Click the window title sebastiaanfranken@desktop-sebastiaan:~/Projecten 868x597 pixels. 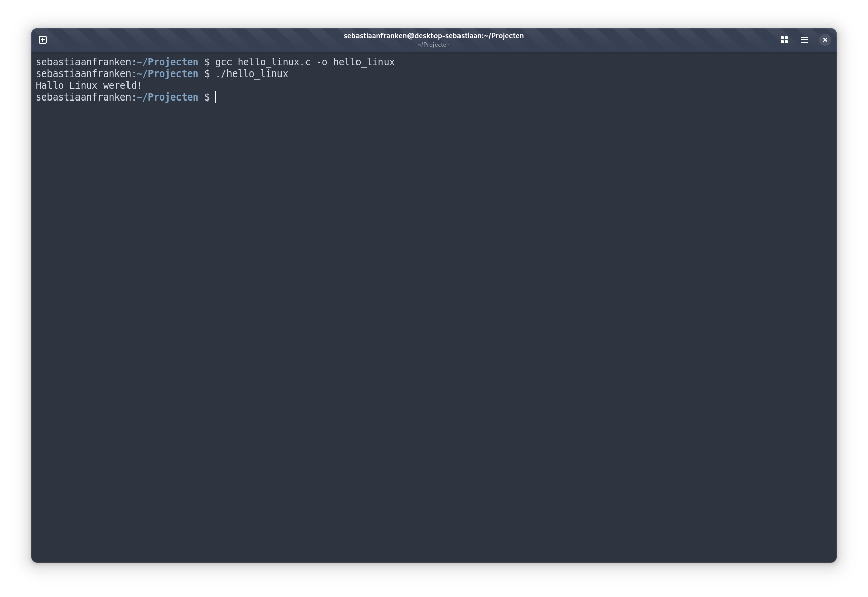(433, 36)
